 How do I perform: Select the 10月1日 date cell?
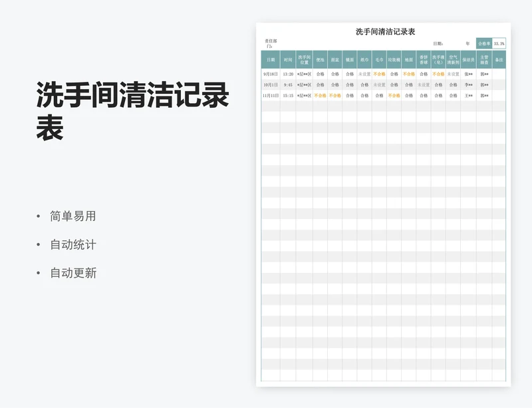[271, 85]
